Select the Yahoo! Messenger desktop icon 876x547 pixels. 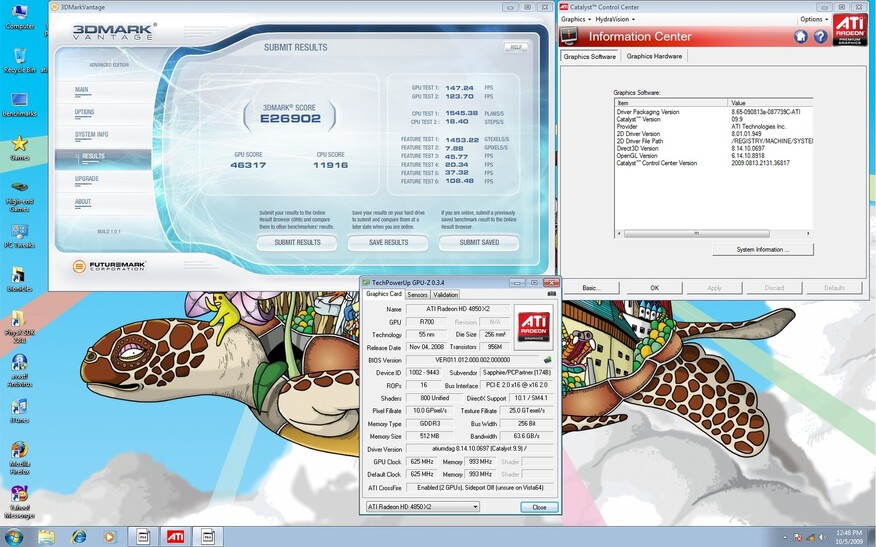tap(20, 502)
